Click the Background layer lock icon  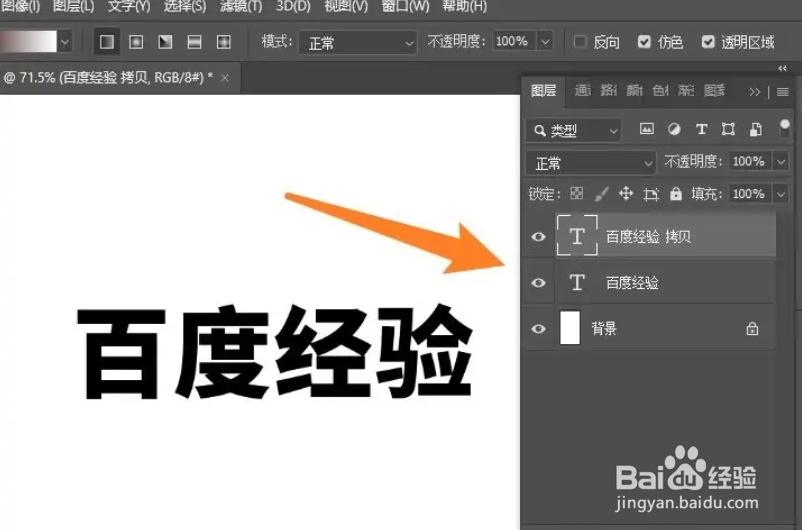(x=752, y=328)
